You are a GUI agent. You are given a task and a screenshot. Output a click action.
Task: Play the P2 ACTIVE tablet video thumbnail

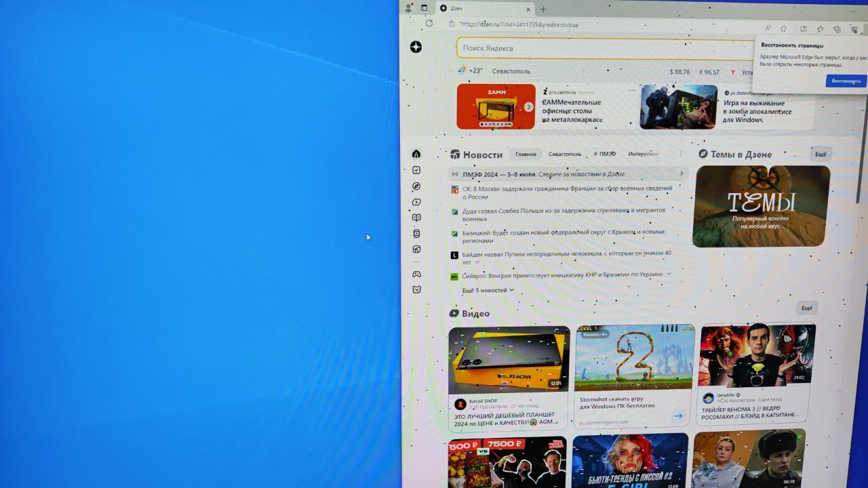pos(509,359)
